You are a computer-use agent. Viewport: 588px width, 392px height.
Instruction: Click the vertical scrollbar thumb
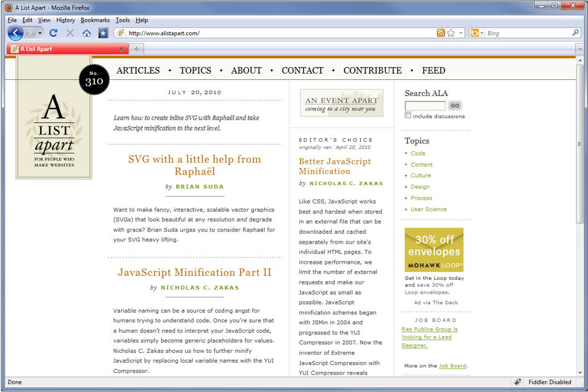pos(580,144)
